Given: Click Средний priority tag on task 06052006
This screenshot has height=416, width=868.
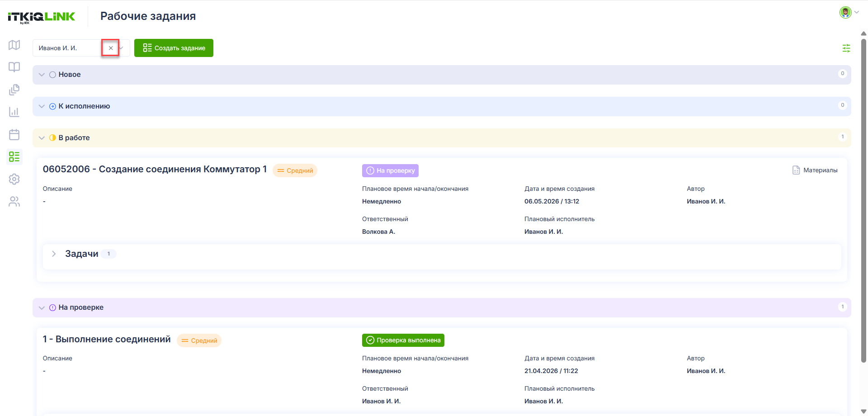Looking at the screenshot, I should click(x=295, y=170).
